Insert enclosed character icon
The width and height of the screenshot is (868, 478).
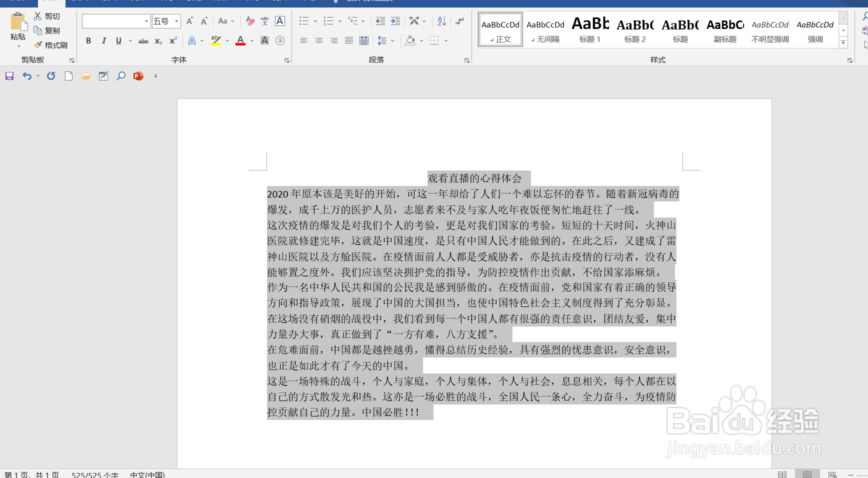tap(280, 40)
